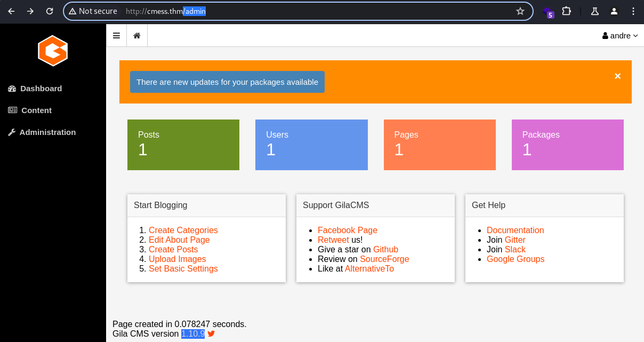Go to the home icon in top bar
This screenshot has width=644, height=342.
[137, 35]
